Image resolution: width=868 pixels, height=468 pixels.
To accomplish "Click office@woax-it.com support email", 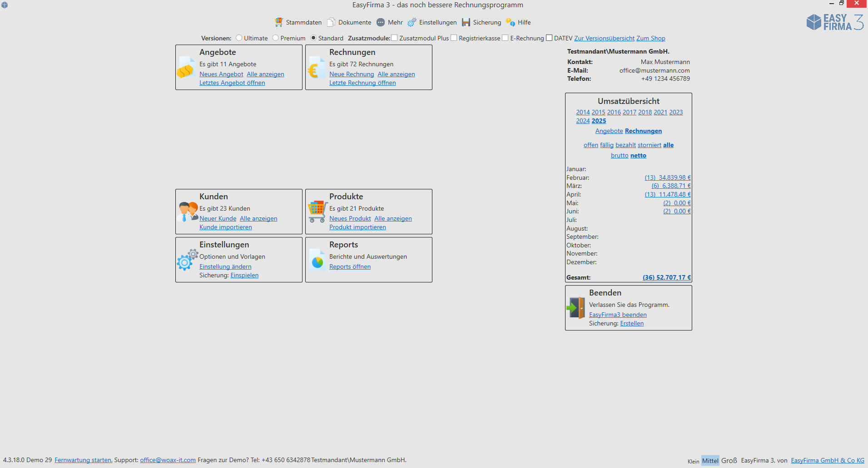I will [x=168, y=460].
